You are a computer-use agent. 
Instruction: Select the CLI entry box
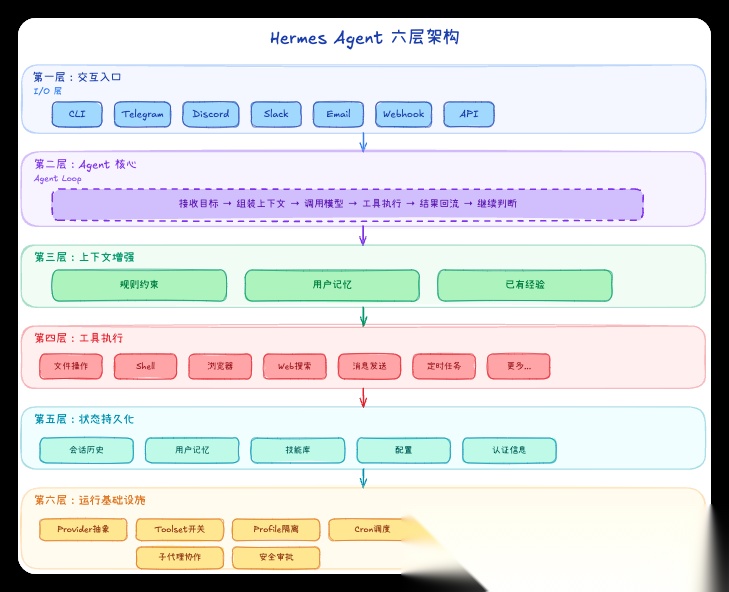pyautogui.click(x=77, y=114)
